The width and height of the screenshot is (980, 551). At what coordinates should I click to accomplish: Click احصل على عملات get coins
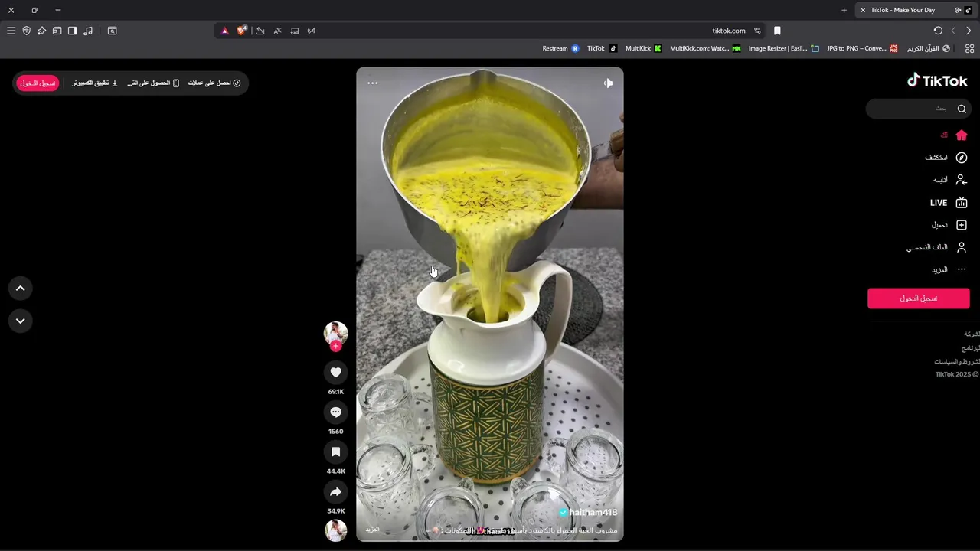(214, 83)
